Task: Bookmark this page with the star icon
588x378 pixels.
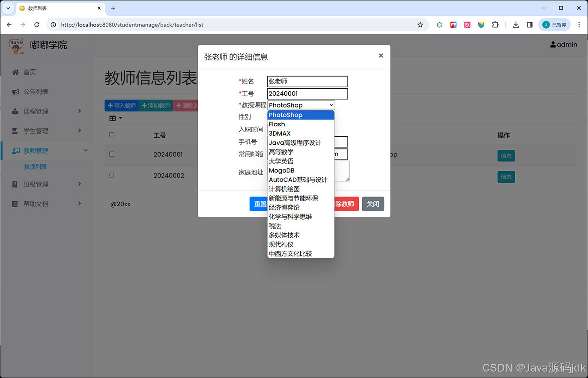Action: click(x=420, y=25)
